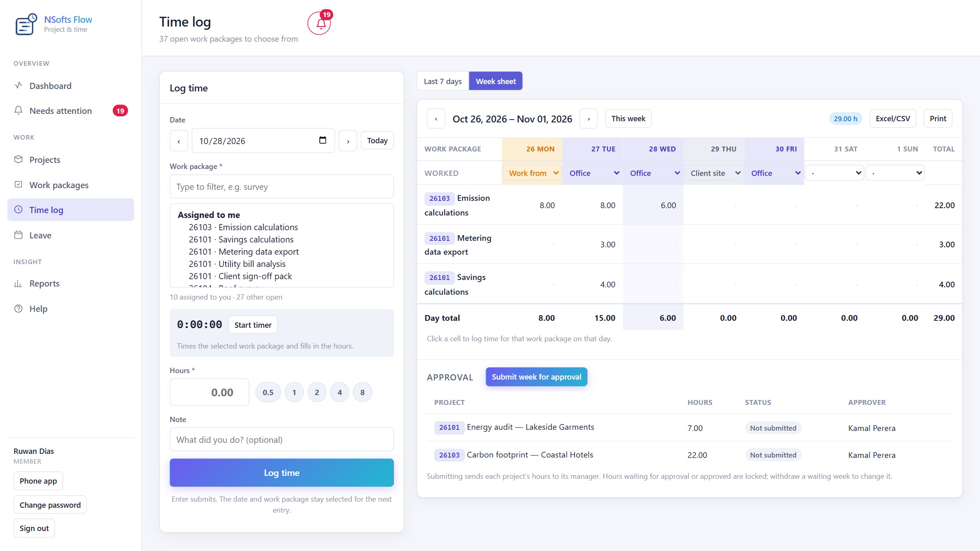Viewport: 980px width, 551px height.
Task: Open Friday's Office location dropdown
Action: (774, 173)
